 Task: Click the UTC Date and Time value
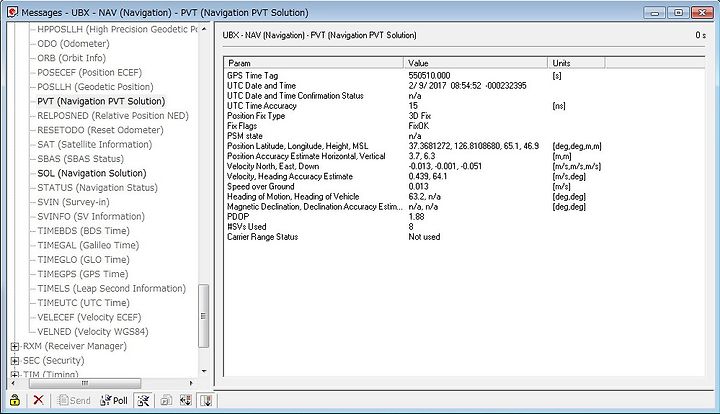click(x=467, y=86)
